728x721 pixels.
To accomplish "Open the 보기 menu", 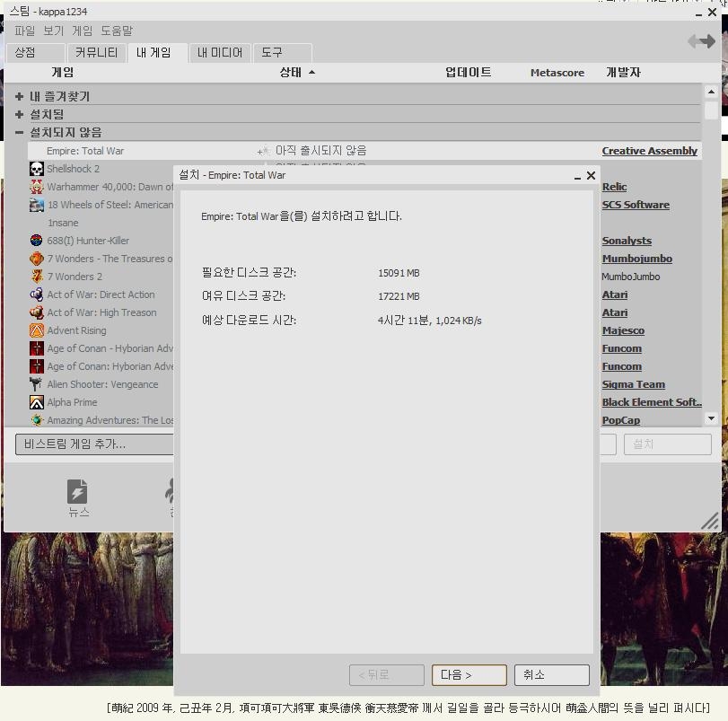I will pos(53,31).
